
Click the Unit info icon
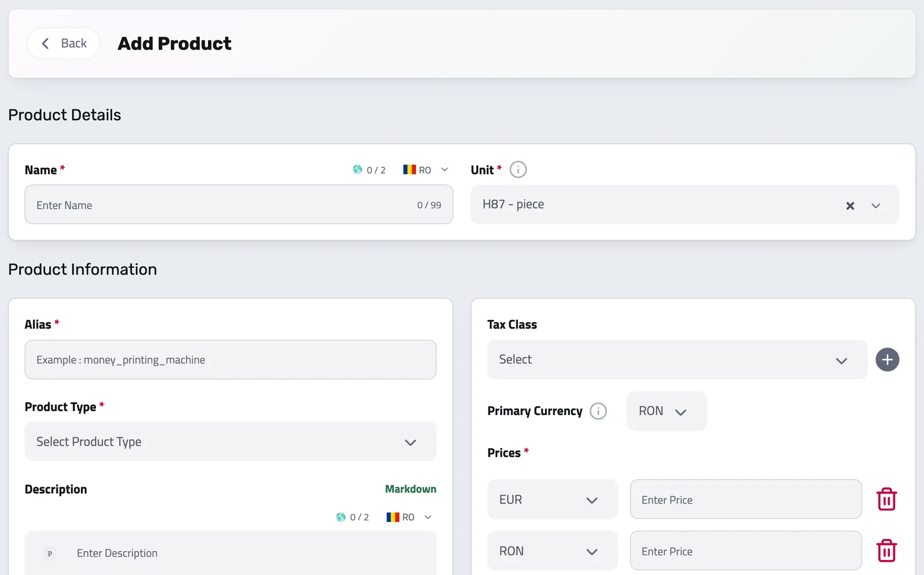point(518,170)
